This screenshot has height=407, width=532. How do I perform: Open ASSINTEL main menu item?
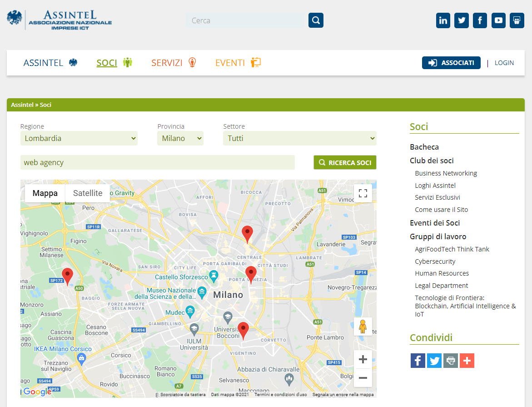coord(50,63)
